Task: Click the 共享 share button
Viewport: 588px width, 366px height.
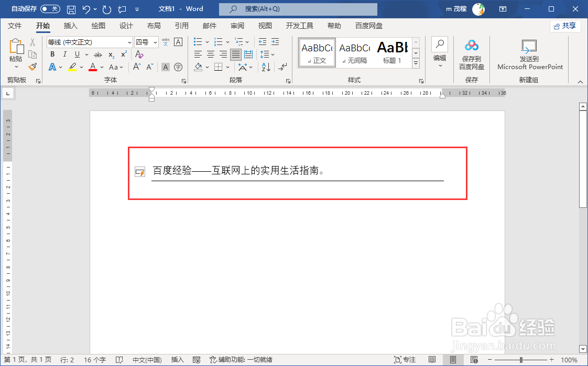Action: (x=565, y=26)
